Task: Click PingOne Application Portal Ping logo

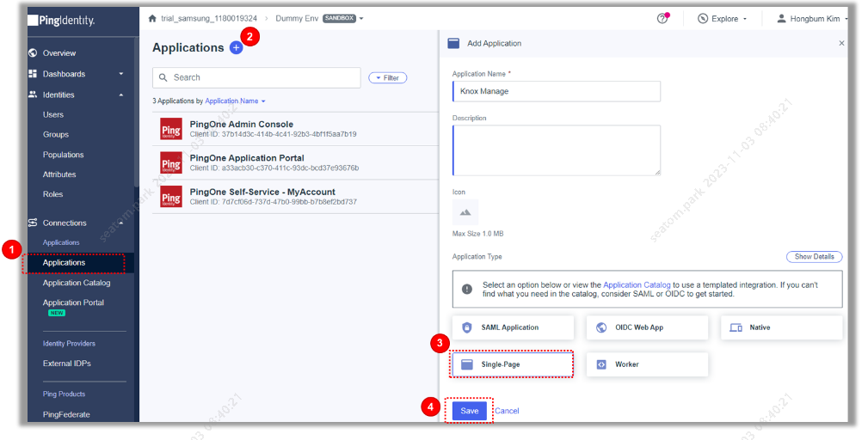Action: click(171, 162)
